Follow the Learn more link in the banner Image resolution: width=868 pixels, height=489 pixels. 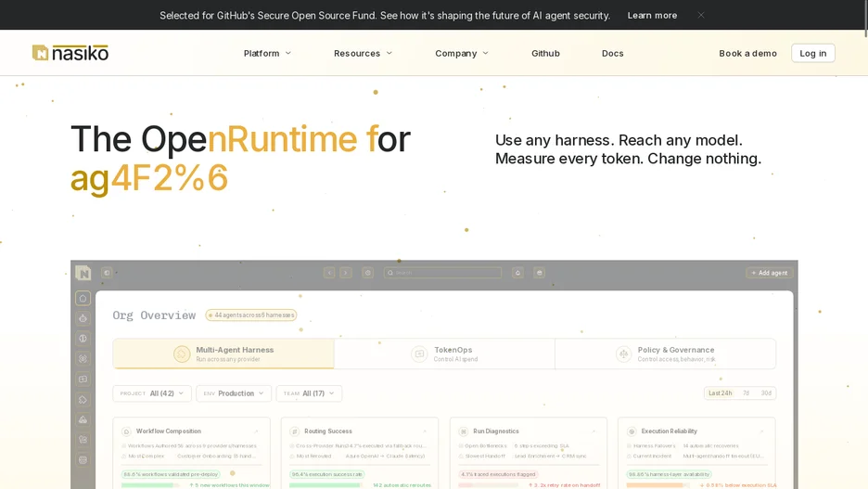[652, 16]
